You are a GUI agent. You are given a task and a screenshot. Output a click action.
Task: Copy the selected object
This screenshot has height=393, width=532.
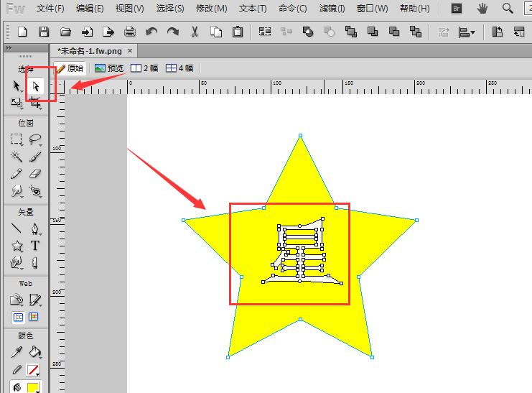(216, 32)
